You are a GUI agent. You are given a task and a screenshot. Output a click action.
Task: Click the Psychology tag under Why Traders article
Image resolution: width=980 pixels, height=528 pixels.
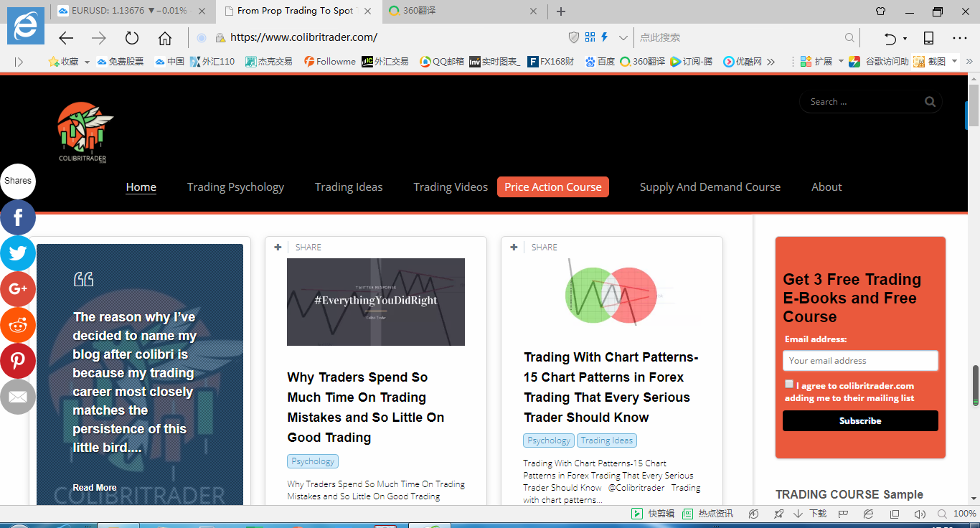click(x=313, y=461)
